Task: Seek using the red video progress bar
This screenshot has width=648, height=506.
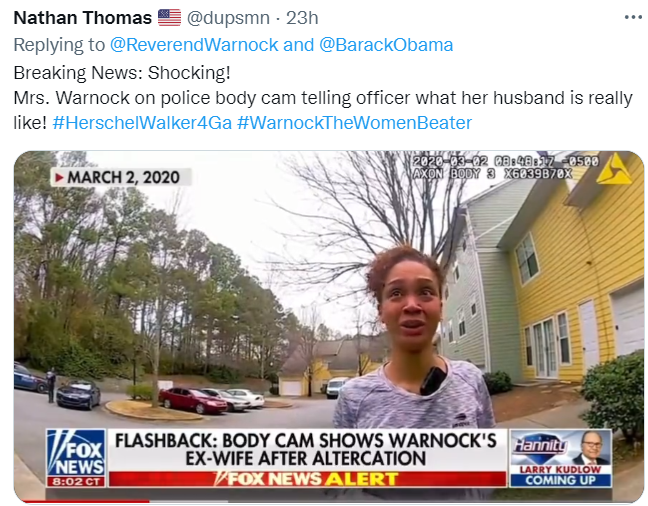Action: tap(81, 501)
